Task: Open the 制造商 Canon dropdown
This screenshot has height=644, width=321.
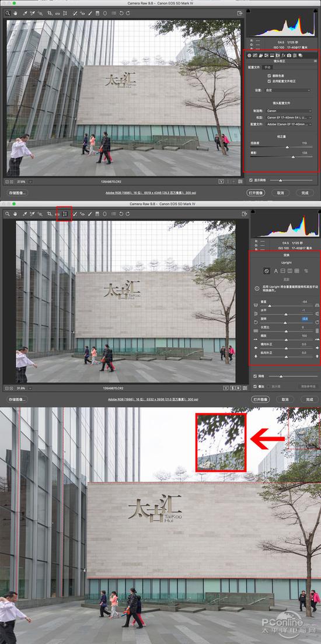Action: tap(289, 111)
